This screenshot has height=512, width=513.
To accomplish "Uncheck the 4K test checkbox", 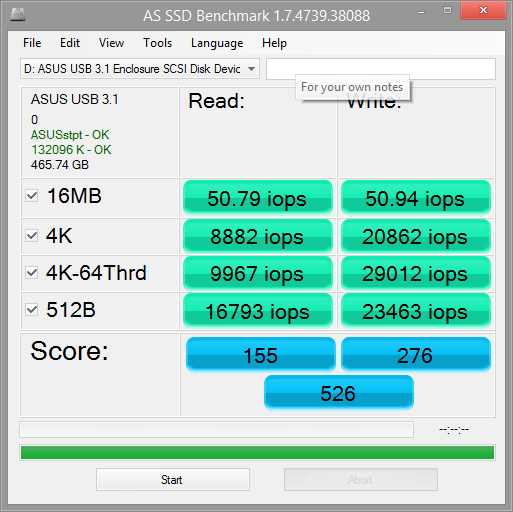I will (x=32, y=236).
